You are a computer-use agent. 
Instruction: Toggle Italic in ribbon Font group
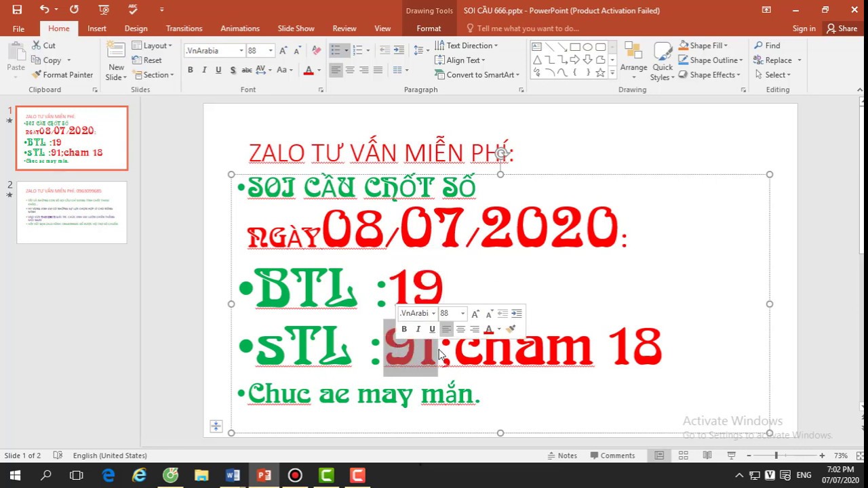pos(204,70)
